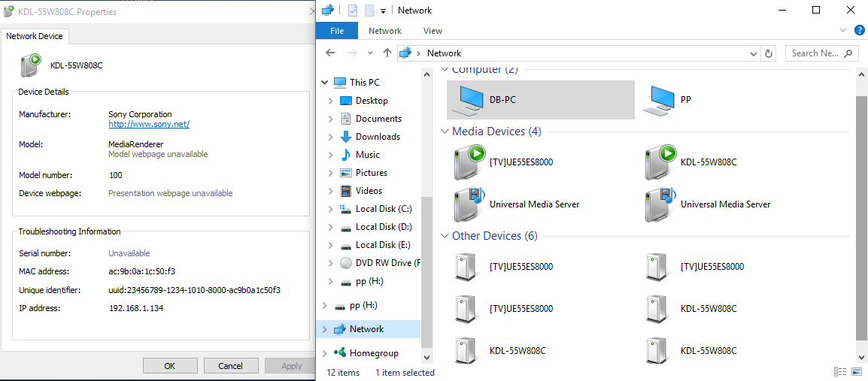Open the File ribbon tab
Viewport: 868px width, 381px height.
337,31
